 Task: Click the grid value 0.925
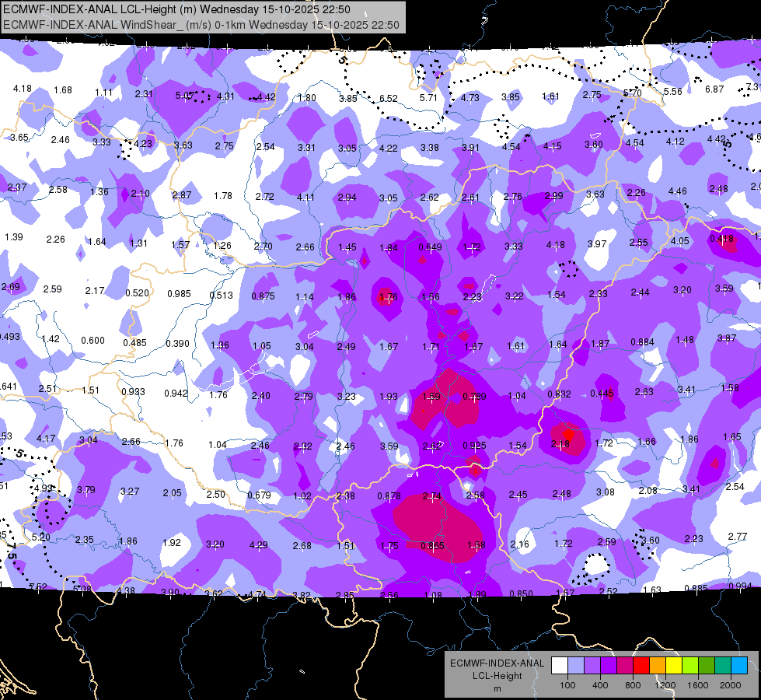[475, 445]
